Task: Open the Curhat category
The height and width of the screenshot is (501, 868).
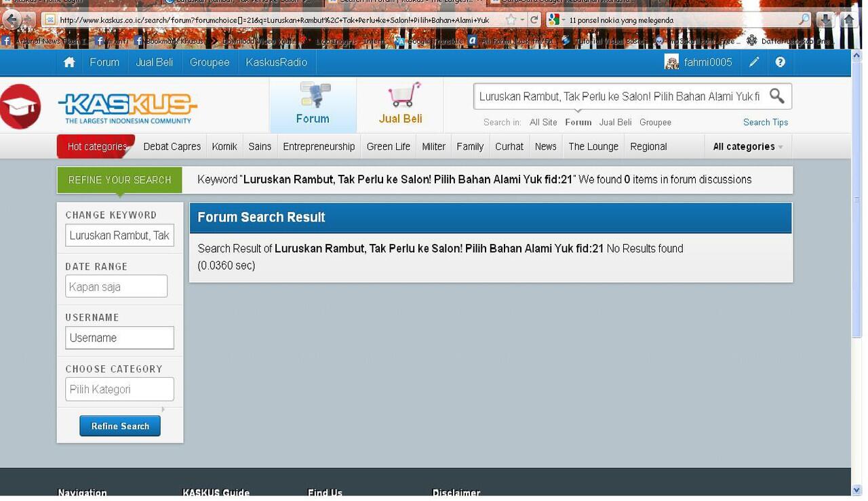Action: pyautogui.click(x=509, y=146)
